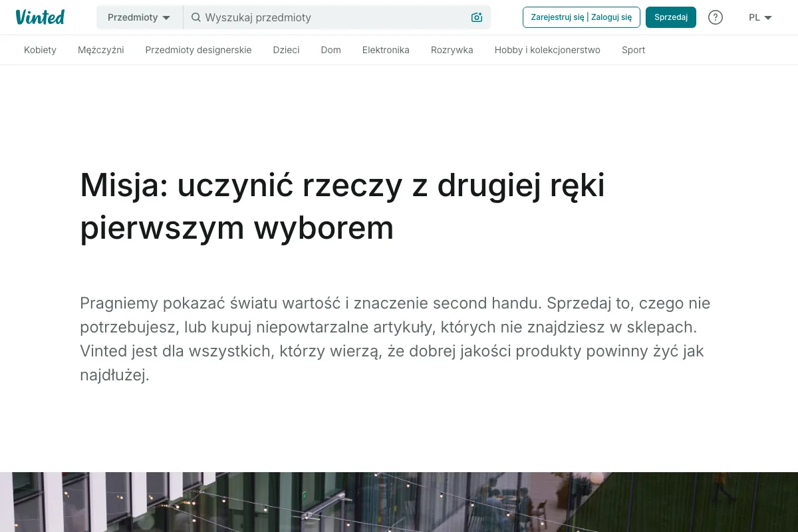Click the office building photo
The image size is (798, 532).
[399, 502]
